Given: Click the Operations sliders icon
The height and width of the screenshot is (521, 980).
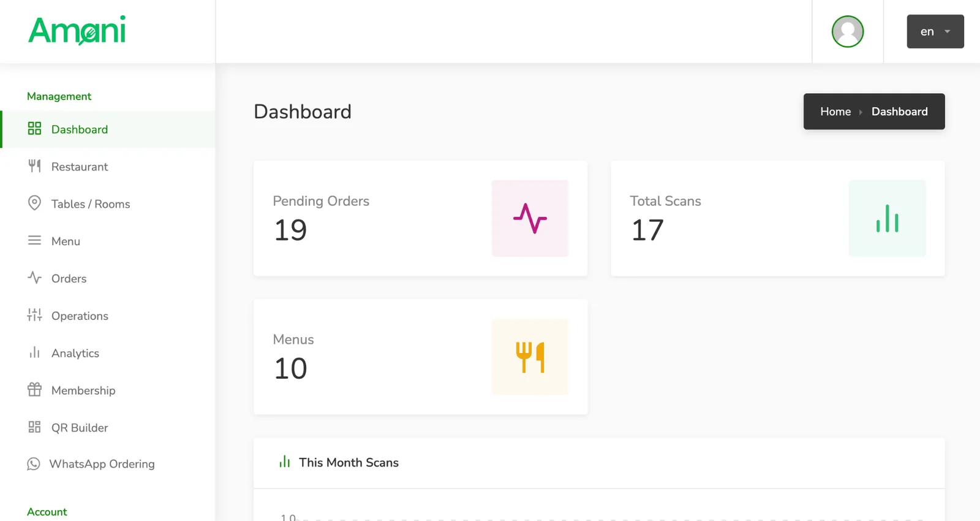Looking at the screenshot, I should 34,315.
